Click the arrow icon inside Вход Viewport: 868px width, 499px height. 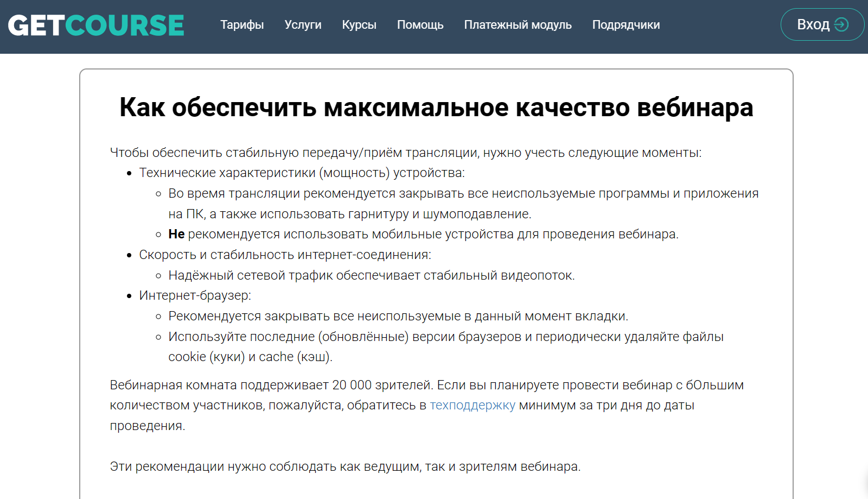(841, 24)
